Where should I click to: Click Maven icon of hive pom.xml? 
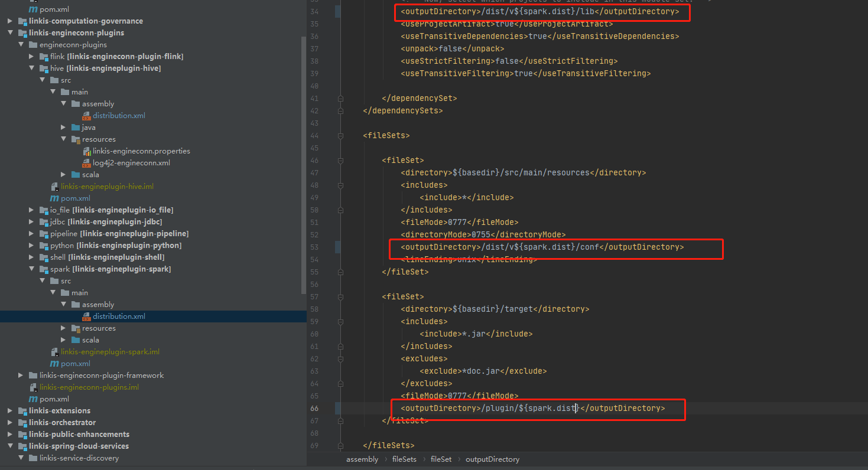point(54,198)
